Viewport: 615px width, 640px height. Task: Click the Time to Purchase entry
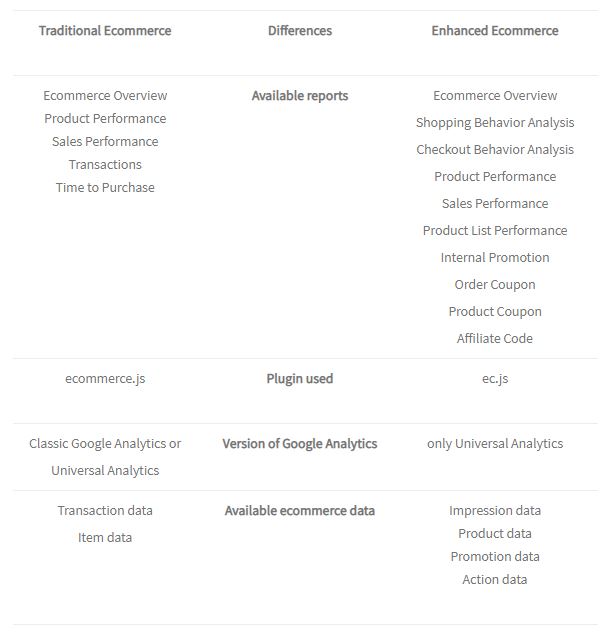tap(105, 187)
